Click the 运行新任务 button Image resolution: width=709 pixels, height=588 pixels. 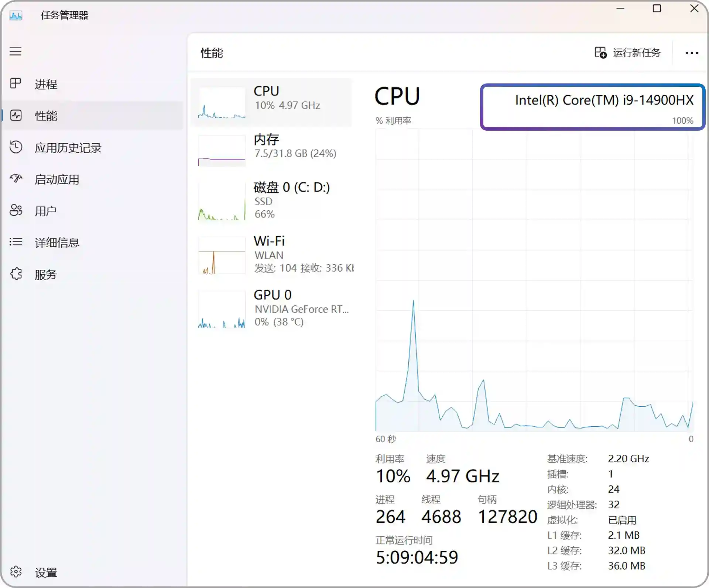coord(627,53)
